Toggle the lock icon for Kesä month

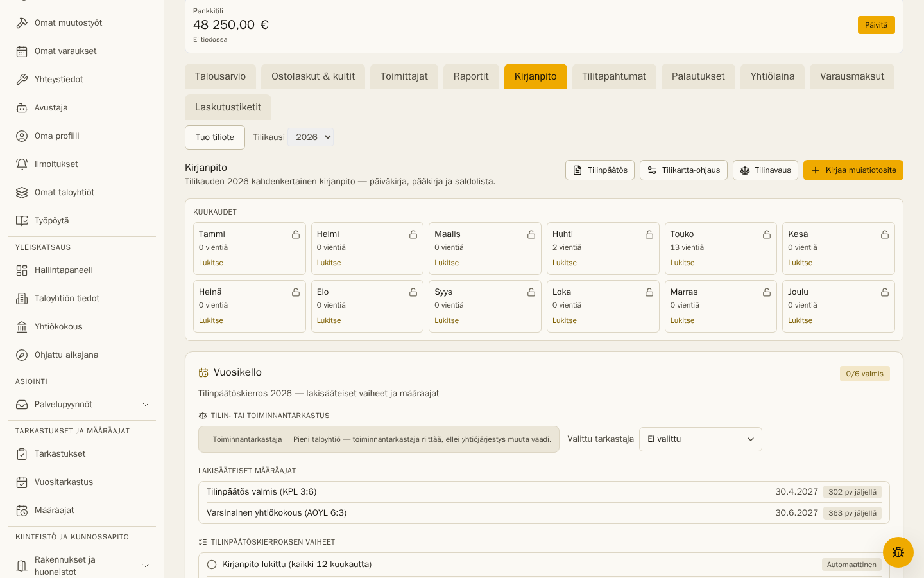click(x=885, y=234)
